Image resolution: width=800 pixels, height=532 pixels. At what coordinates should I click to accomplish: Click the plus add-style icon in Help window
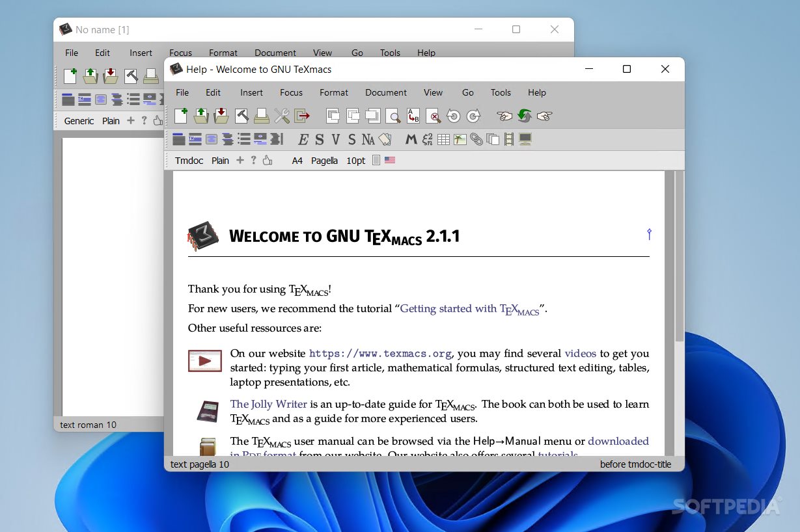point(240,160)
